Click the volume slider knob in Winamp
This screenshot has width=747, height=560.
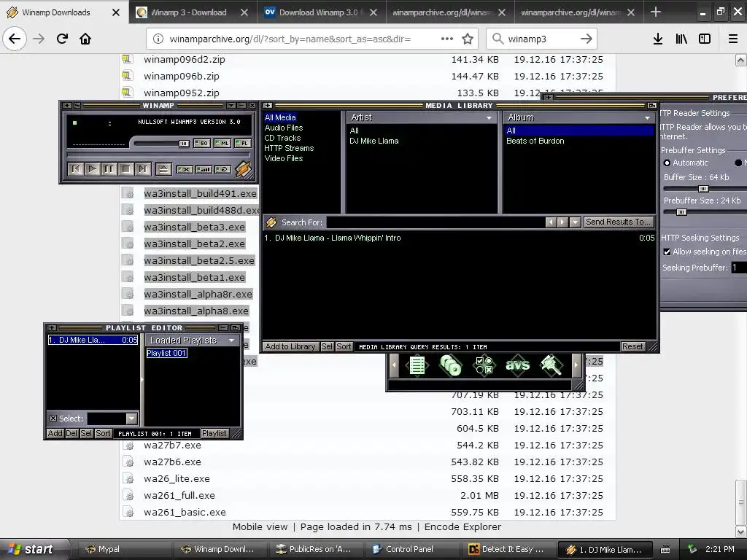tap(184, 144)
